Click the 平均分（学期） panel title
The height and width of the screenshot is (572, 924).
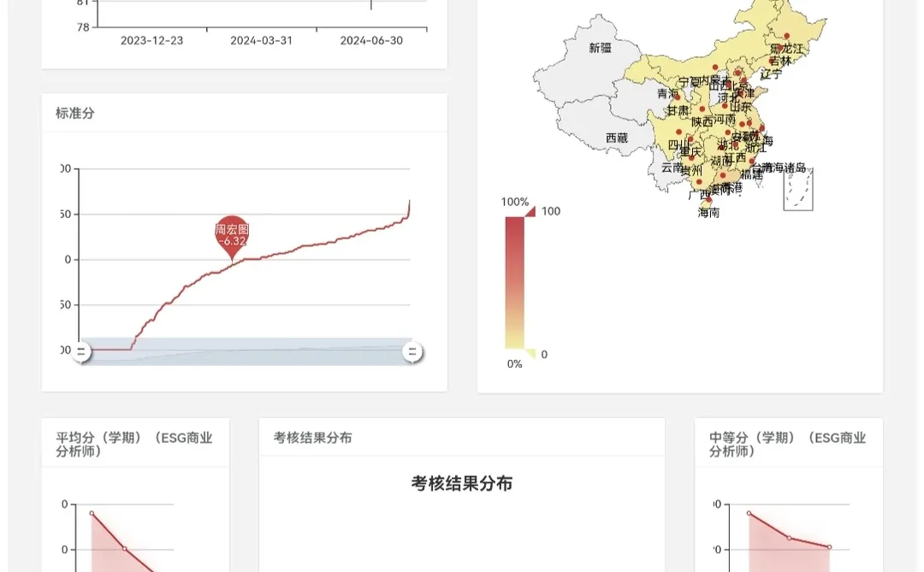click(x=134, y=444)
